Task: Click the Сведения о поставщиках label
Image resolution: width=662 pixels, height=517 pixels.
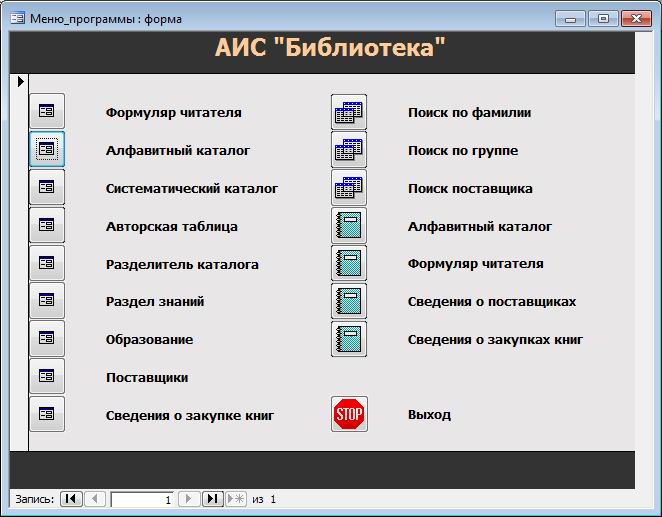Action: pyautogui.click(x=492, y=301)
